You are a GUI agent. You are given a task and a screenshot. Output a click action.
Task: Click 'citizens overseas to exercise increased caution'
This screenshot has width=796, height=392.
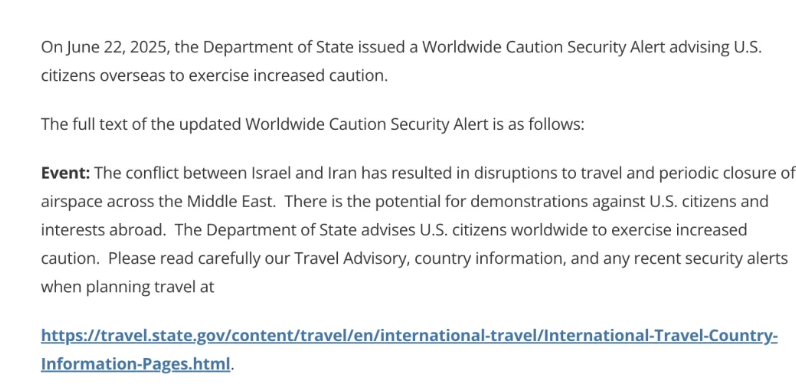pyautogui.click(x=214, y=76)
